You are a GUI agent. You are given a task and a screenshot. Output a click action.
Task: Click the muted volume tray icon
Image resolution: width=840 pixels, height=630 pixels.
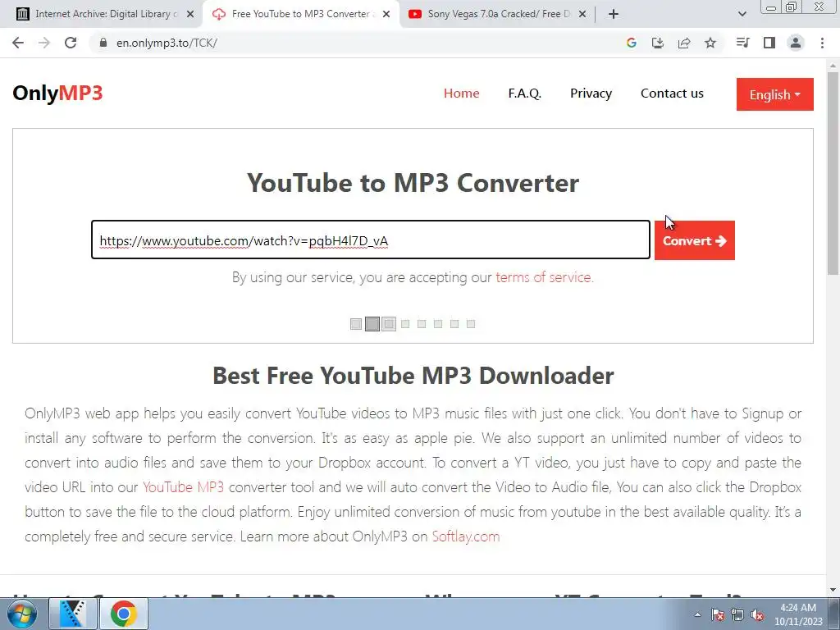point(757,615)
